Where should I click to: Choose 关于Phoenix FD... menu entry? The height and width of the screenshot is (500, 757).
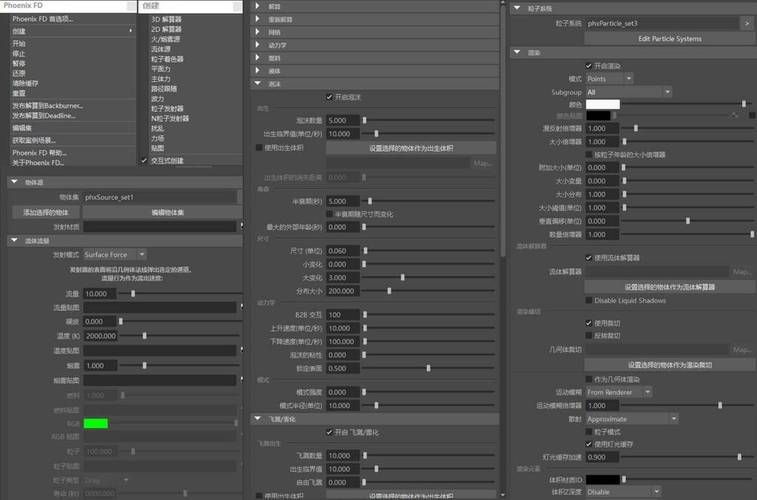coord(38,162)
